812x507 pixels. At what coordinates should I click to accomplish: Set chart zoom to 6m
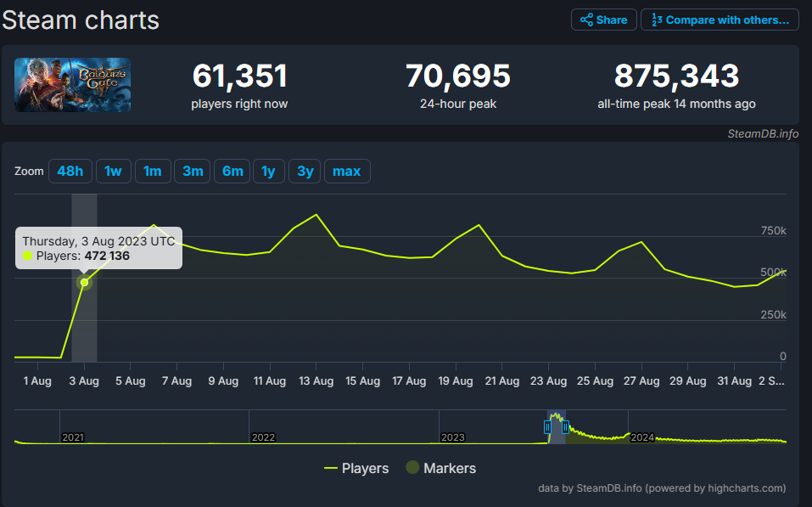[232, 171]
